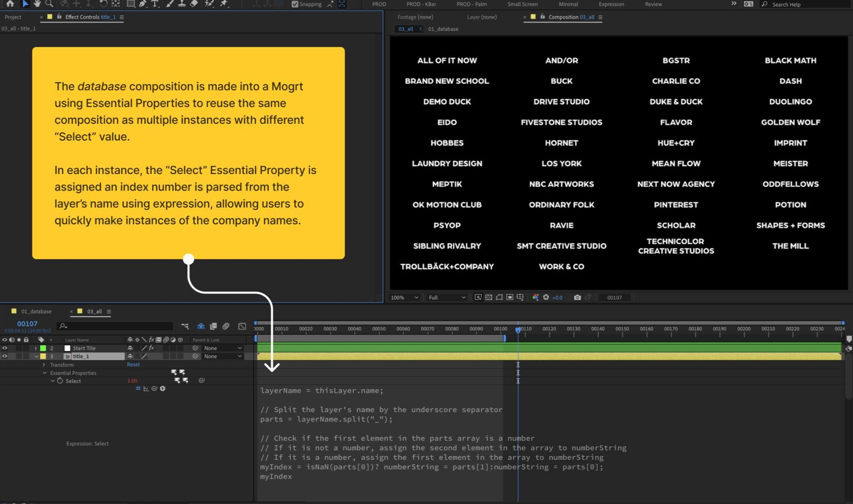Click Region of Interest icon in viewer
This screenshot has height=504, width=853.
click(510, 297)
